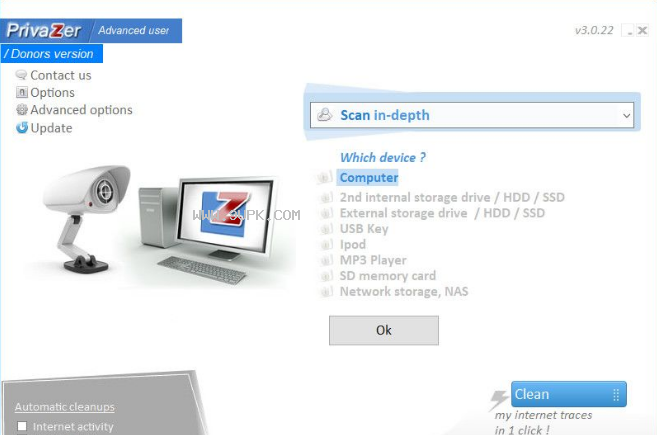The height and width of the screenshot is (435, 657).
Task: Click the Internet activity label
Action: click(x=73, y=427)
